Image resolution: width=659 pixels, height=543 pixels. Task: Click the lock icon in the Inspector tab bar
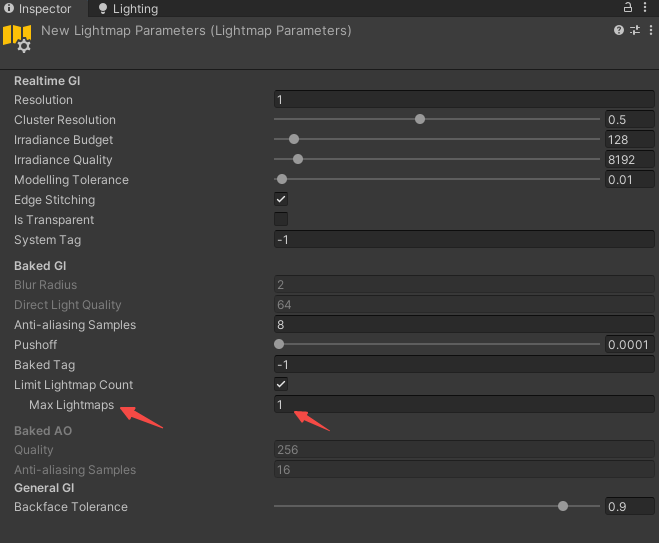tap(627, 7)
